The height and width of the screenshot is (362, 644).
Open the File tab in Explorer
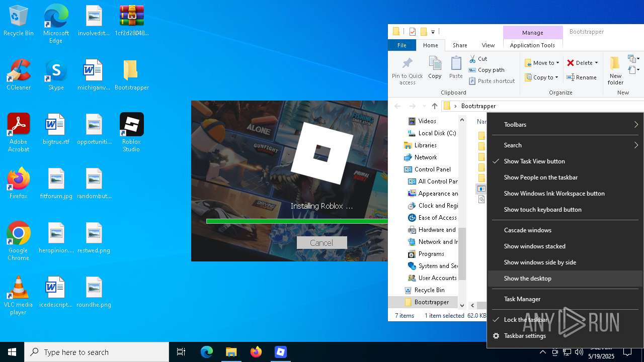[401, 45]
